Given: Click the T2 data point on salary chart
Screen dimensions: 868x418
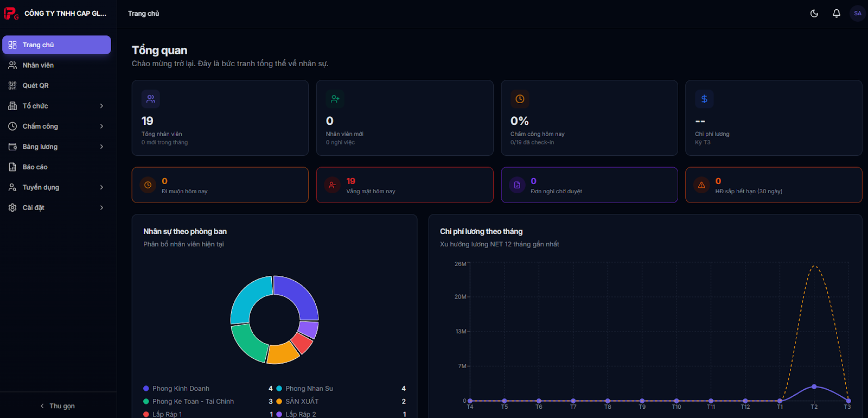Looking at the screenshot, I should [814, 387].
